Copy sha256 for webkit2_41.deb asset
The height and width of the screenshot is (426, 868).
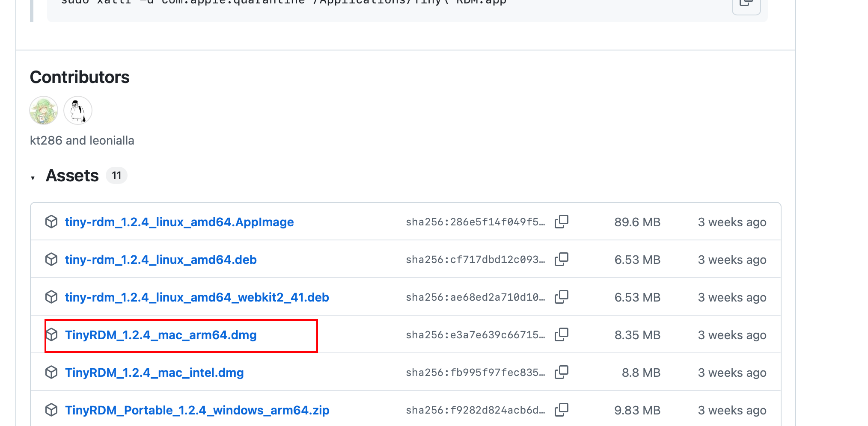point(562,297)
